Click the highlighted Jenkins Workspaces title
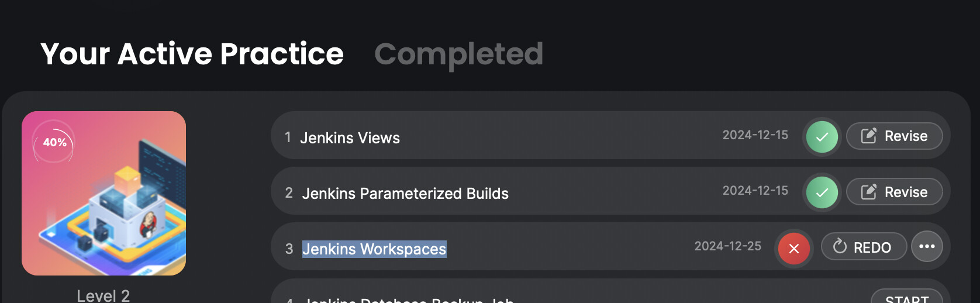Screen dimensions: 980x303 click(x=374, y=249)
